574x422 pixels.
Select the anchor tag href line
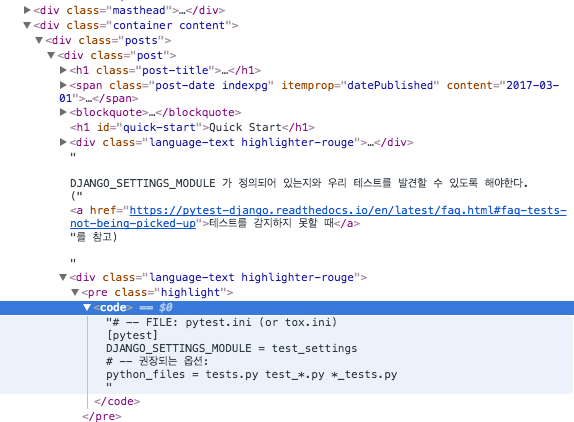click(318, 217)
